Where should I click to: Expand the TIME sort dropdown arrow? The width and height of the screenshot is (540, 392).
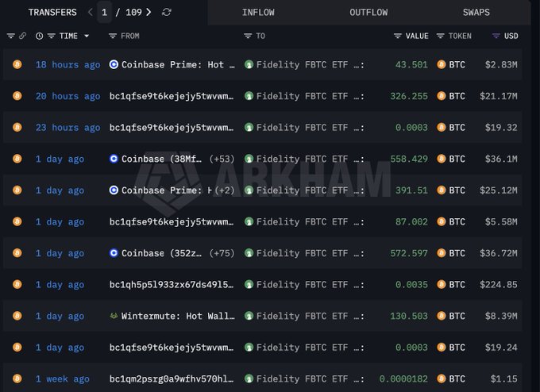pos(87,36)
